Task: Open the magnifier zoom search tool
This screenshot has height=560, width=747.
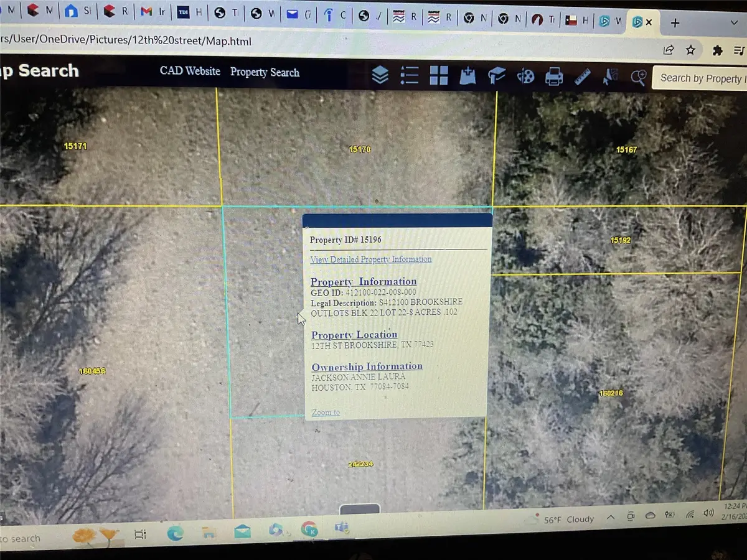Action: [638, 76]
